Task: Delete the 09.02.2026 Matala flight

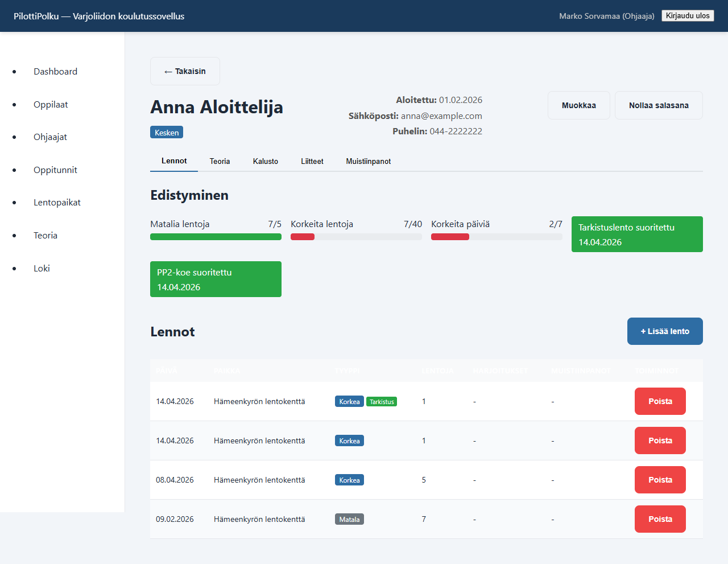Action: click(660, 519)
